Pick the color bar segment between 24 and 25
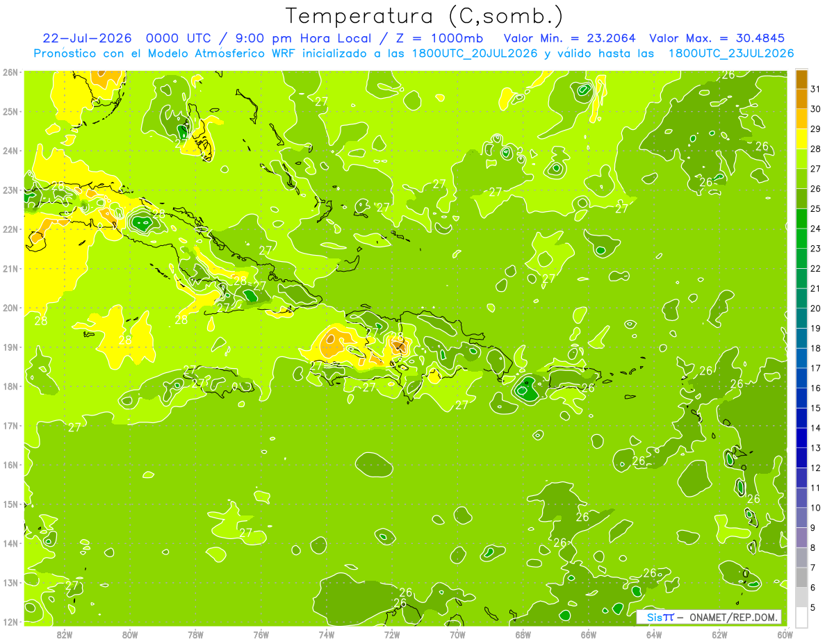Image resolution: width=834 pixels, height=644 pixels. [x=801, y=218]
